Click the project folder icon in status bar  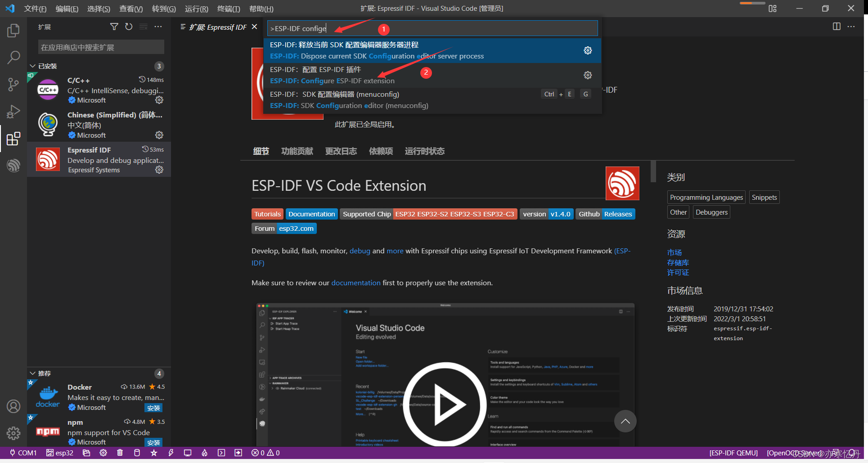(x=86, y=453)
